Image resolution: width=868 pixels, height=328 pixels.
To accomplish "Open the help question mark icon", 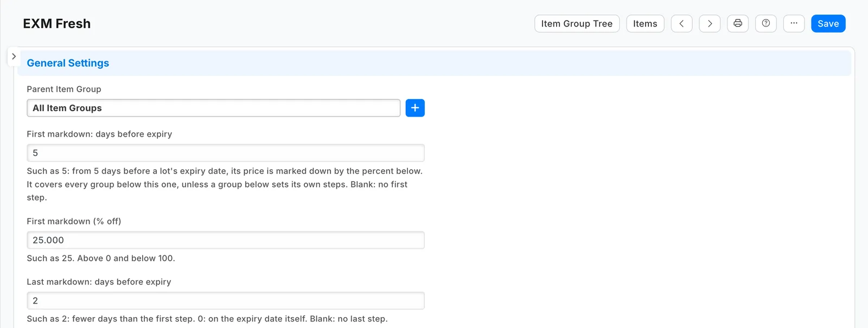I will [766, 23].
